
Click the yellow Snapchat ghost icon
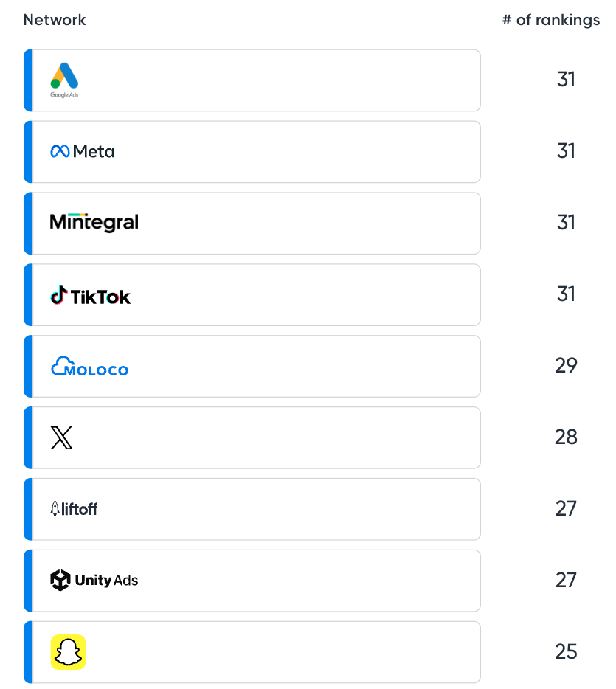click(x=68, y=652)
